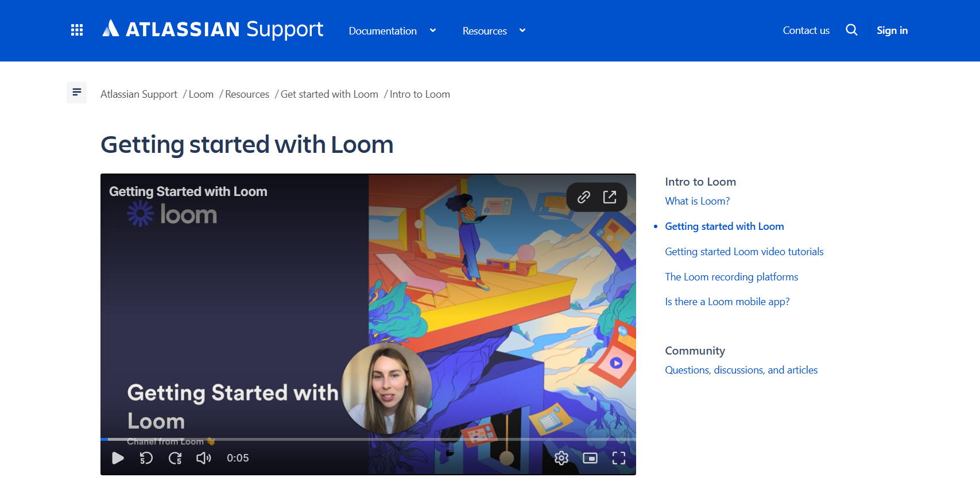Visit Questions, discussions, and articles community link
This screenshot has width=980, height=481.
point(741,370)
